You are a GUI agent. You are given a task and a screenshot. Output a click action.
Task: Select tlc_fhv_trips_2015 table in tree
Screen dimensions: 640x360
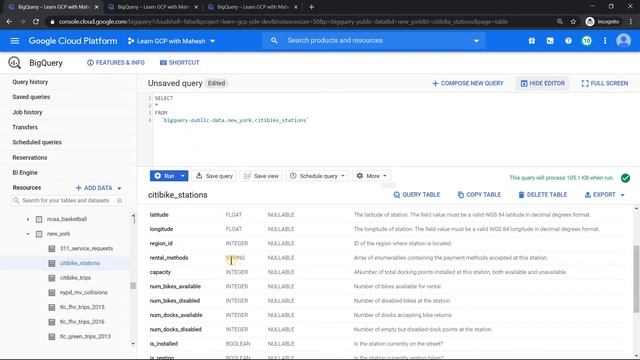pyautogui.click(x=82, y=307)
